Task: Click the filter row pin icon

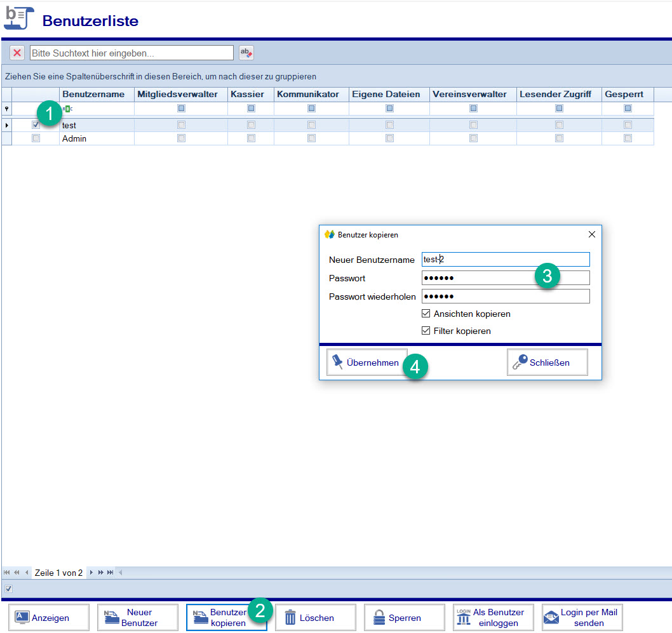Action: click(x=6, y=109)
